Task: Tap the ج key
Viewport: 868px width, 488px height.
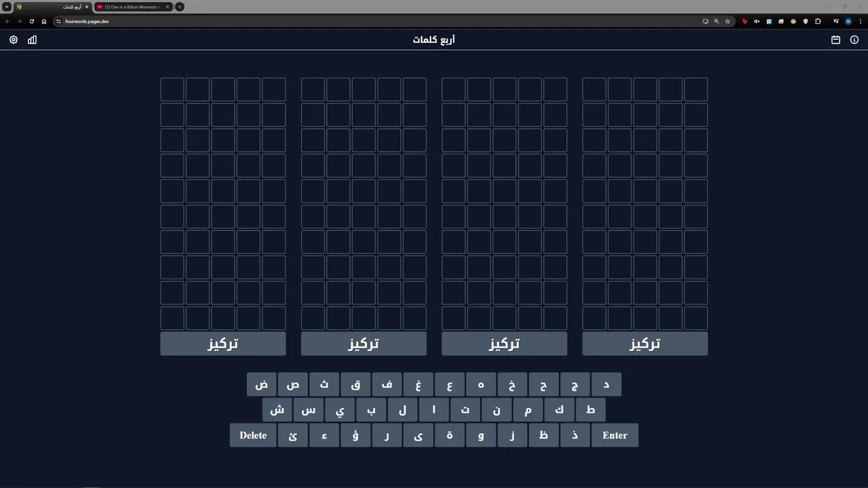Action: [575, 384]
